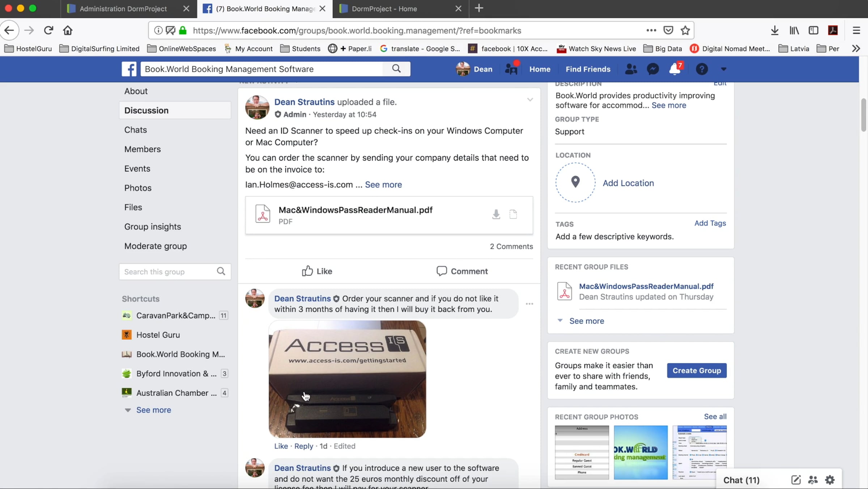Screen dimensions: 868x489
Task: Click the search icon in group search box
Action: 221,271
